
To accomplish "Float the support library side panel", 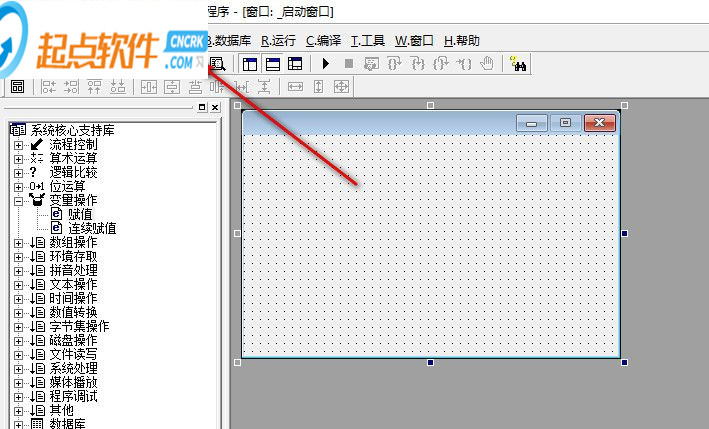I will [x=202, y=107].
